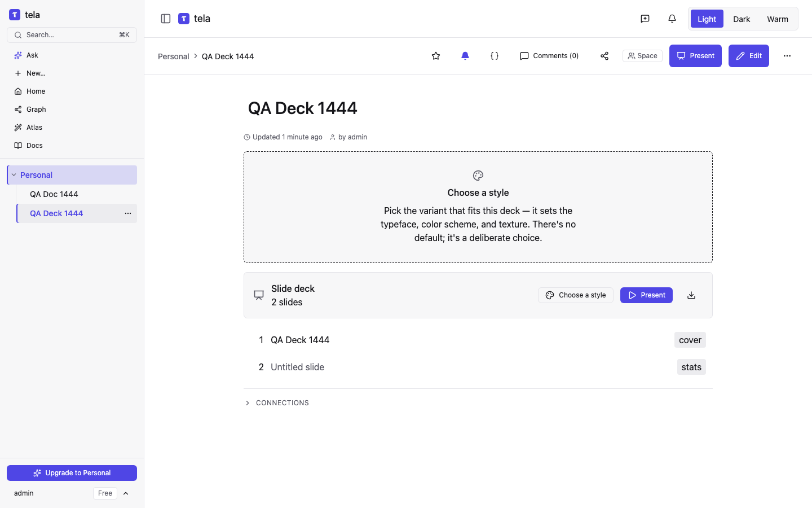Screen dimensions: 812x508
Task: Click the Space badge button
Action: (642, 56)
